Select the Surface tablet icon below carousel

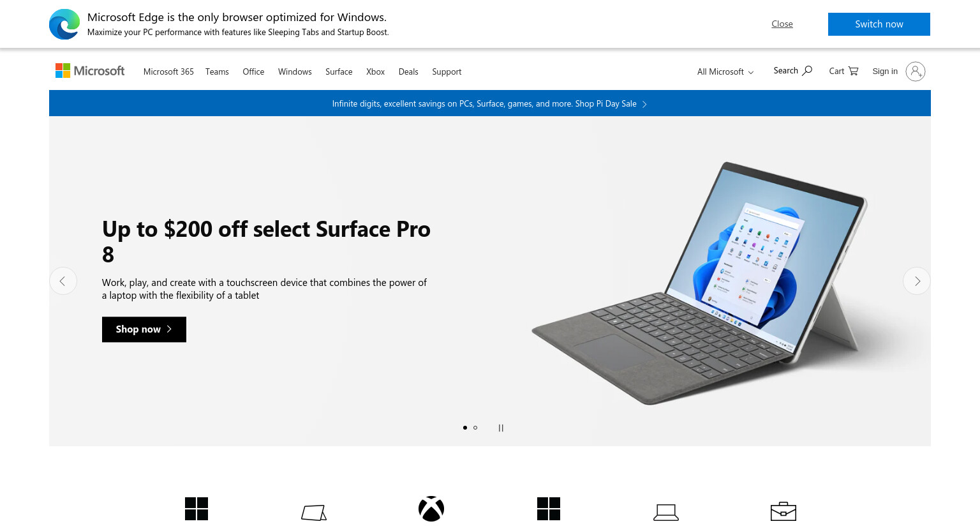[x=314, y=513]
